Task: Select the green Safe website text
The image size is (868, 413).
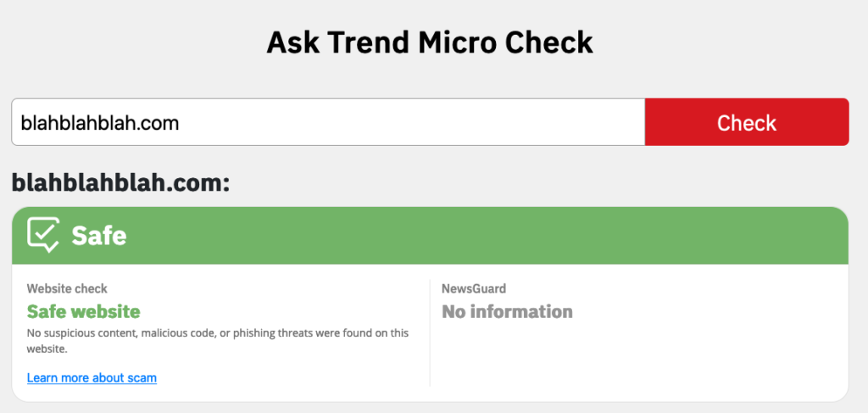Action: point(84,312)
